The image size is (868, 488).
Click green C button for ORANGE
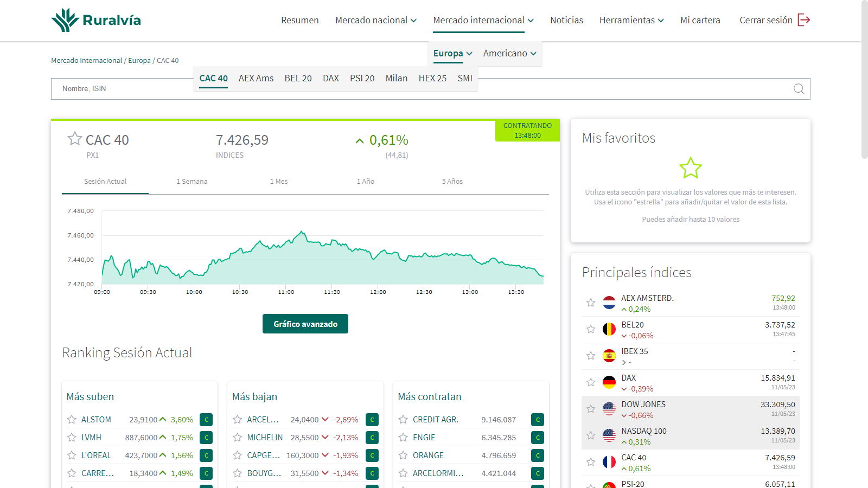coord(538,455)
